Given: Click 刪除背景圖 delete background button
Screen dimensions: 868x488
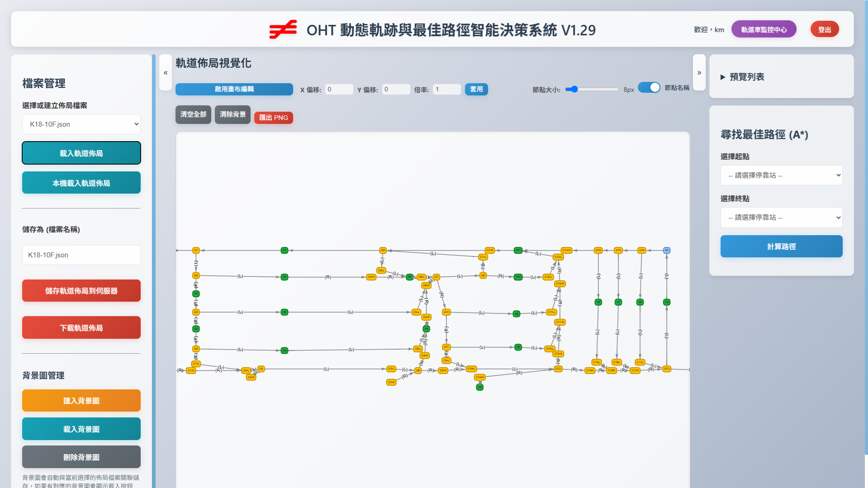Looking at the screenshot, I should click(81, 457).
